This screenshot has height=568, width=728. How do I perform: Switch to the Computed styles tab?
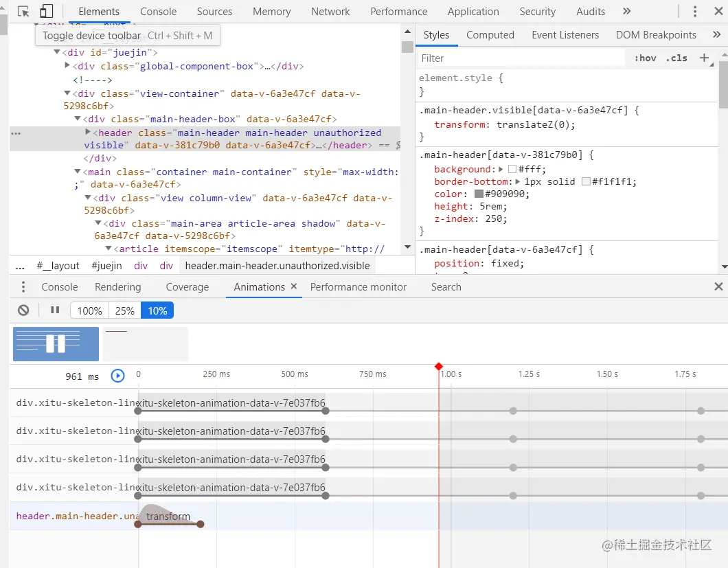coord(490,35)
